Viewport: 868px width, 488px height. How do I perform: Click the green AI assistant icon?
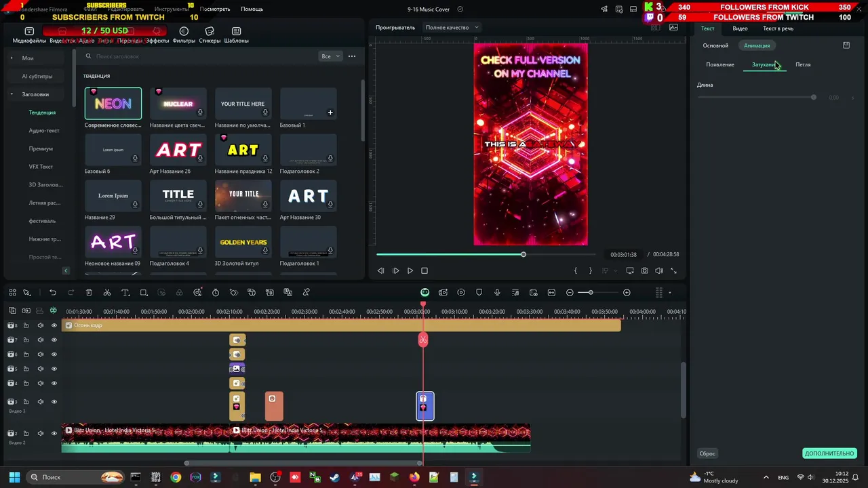(425, 293)
